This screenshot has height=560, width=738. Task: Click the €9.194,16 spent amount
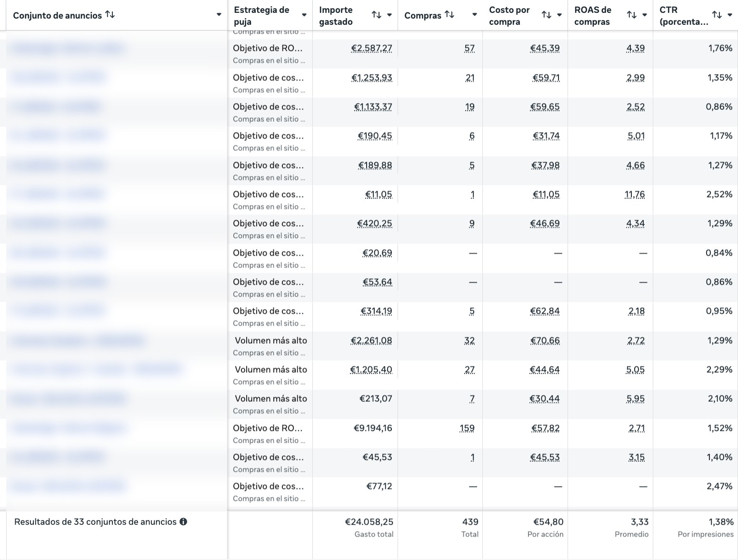point(373,428)
